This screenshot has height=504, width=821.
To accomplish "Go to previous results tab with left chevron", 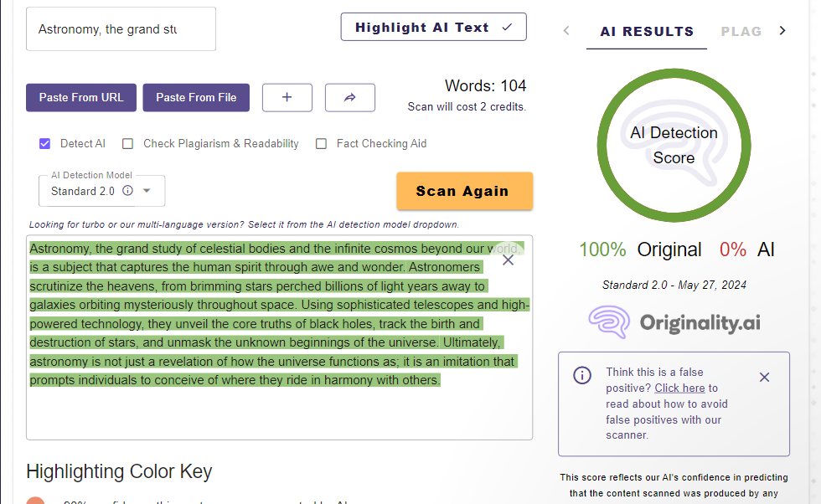I will click(x=566, y=31).
